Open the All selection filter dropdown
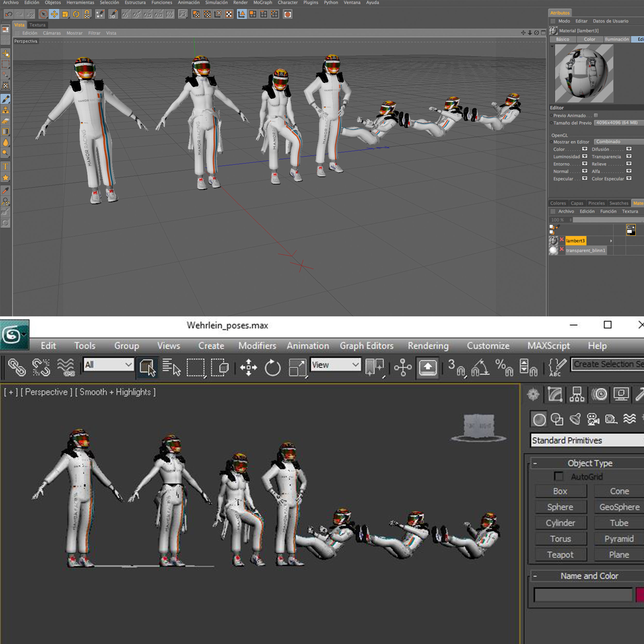 click(108, 365)
